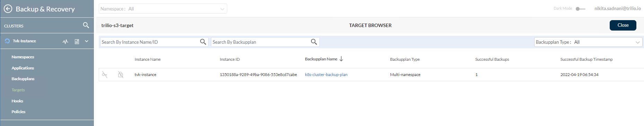644x126 pixels.
Task: Collapse the Tvk-Instance chevron
Action: [x=87, y=41]
